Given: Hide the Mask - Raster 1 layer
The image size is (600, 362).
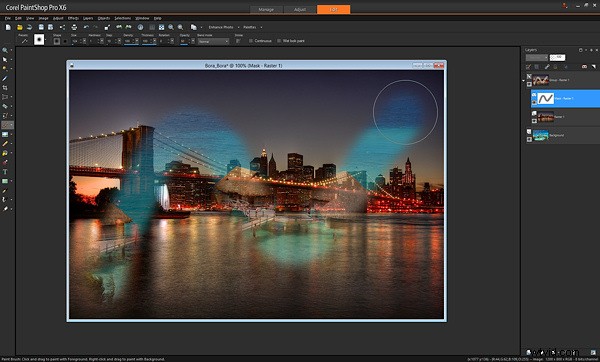Looking at the screenshot, I should coord(534,103).
